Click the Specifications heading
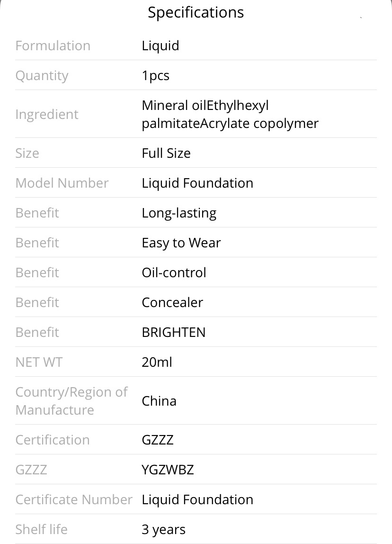The width and height of the screenshot is (392, 544). (196, 13)
